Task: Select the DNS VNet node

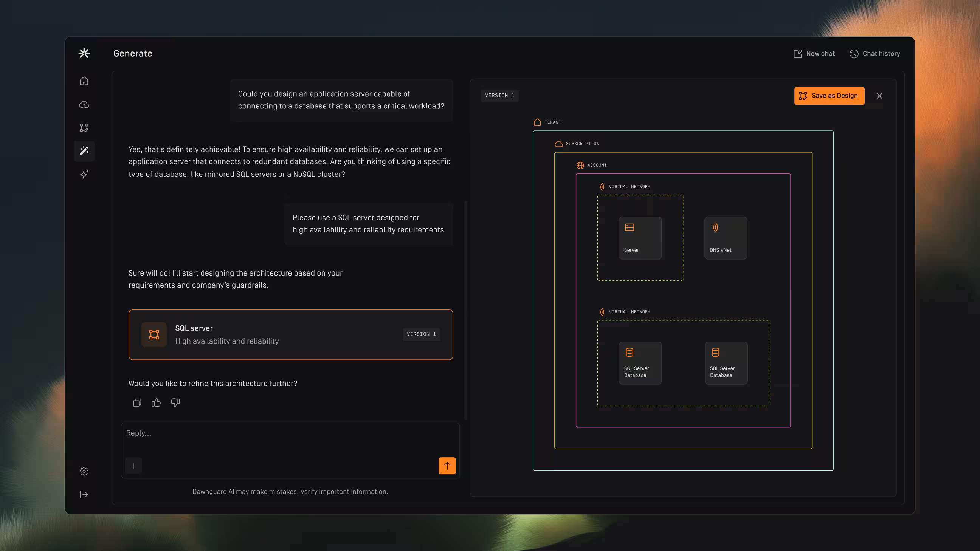Action: tap(726, 238)
